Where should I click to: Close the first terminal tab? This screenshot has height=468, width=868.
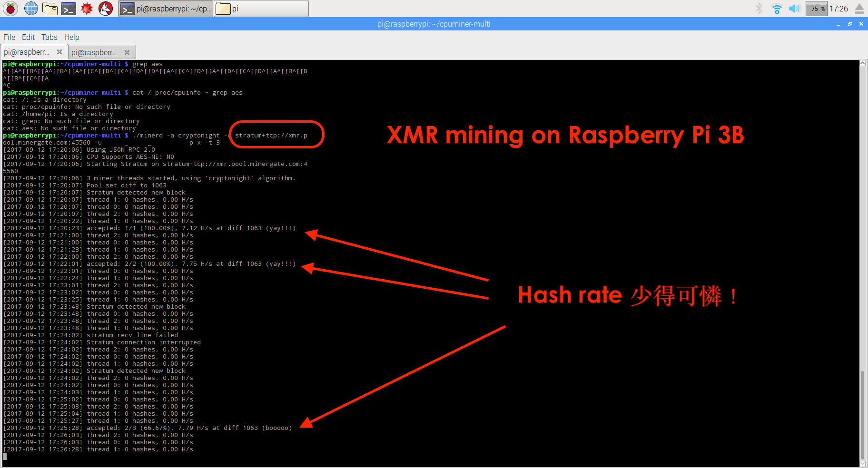59,52
